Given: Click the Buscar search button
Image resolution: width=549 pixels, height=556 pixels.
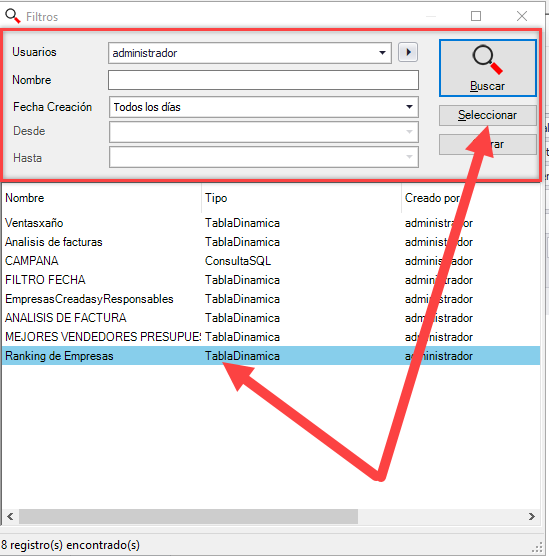Looking at the screenshot, I should pyautogui.click(x=488, y=68).
